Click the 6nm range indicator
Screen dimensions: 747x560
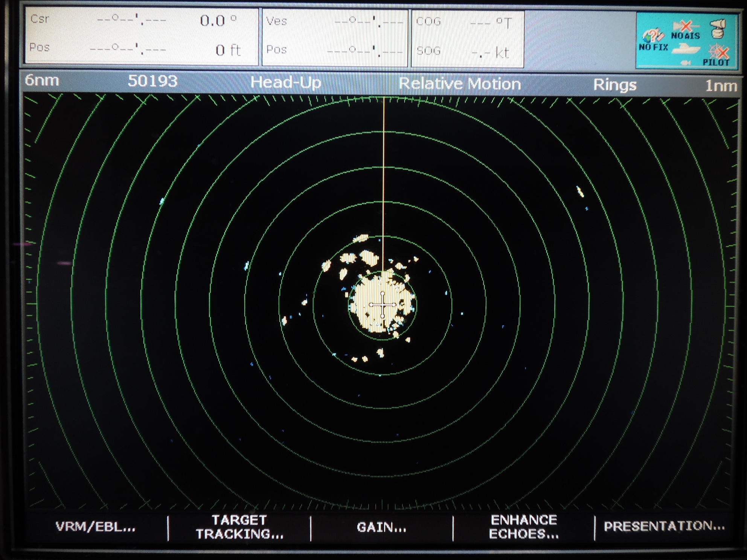click(42, 80)
